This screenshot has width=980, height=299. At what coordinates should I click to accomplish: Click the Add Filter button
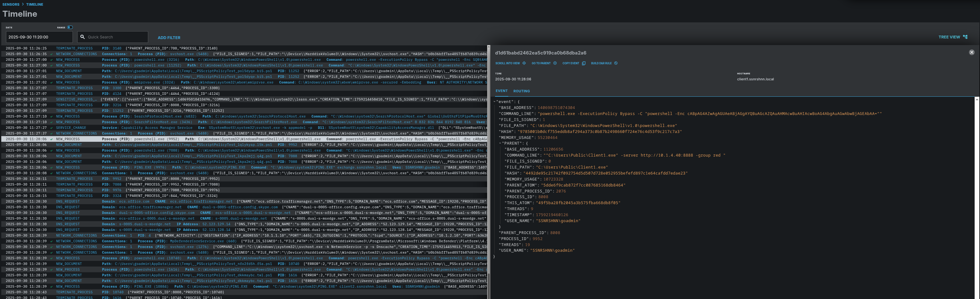[x=169, y=37]
